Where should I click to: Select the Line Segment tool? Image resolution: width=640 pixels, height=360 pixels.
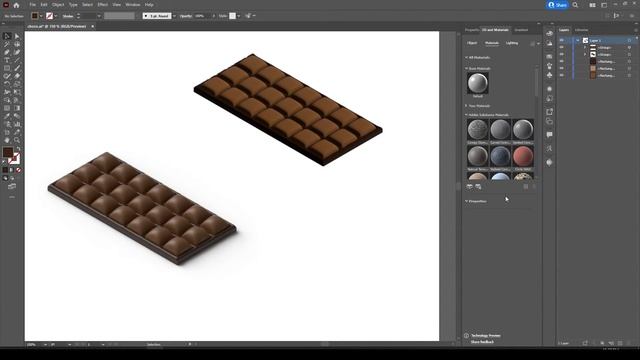[17, 60]
